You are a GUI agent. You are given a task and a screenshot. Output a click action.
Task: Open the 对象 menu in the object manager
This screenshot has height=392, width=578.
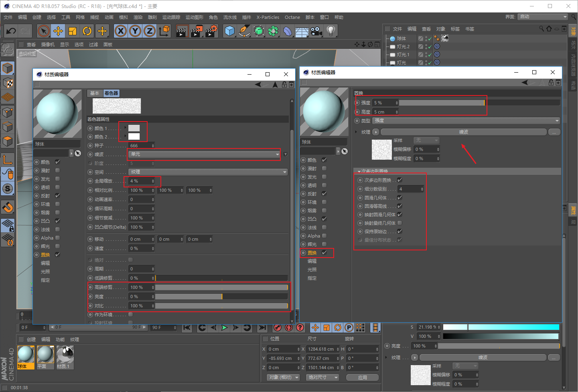tap(440, 29)
